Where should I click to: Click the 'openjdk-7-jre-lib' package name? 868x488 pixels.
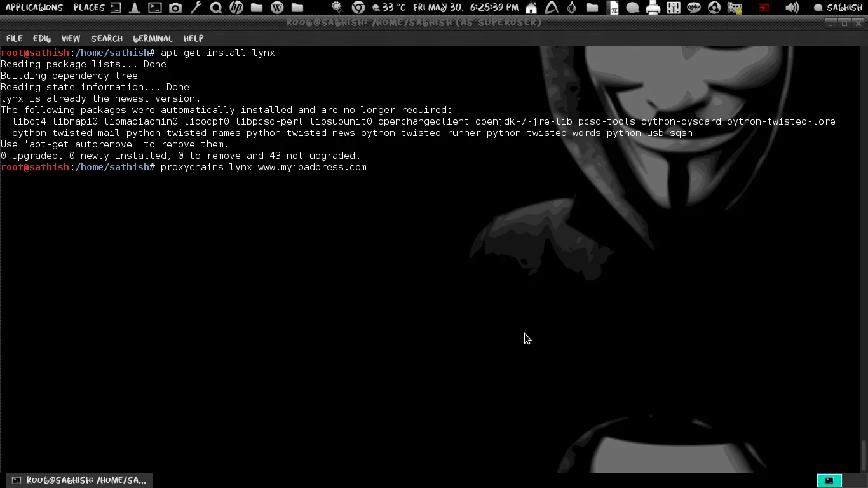click(524, 121)
